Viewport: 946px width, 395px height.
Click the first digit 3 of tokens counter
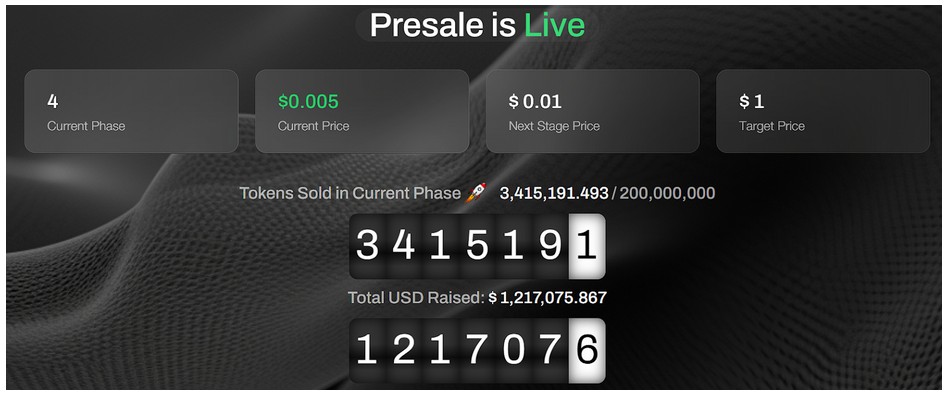pyautogui.click(x=367, y=246)
